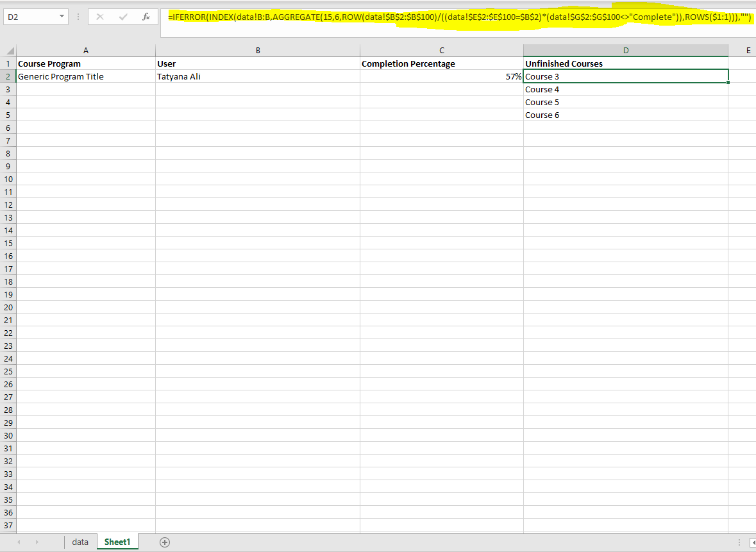Click the next sheet navigation arrow

point(37,542)
